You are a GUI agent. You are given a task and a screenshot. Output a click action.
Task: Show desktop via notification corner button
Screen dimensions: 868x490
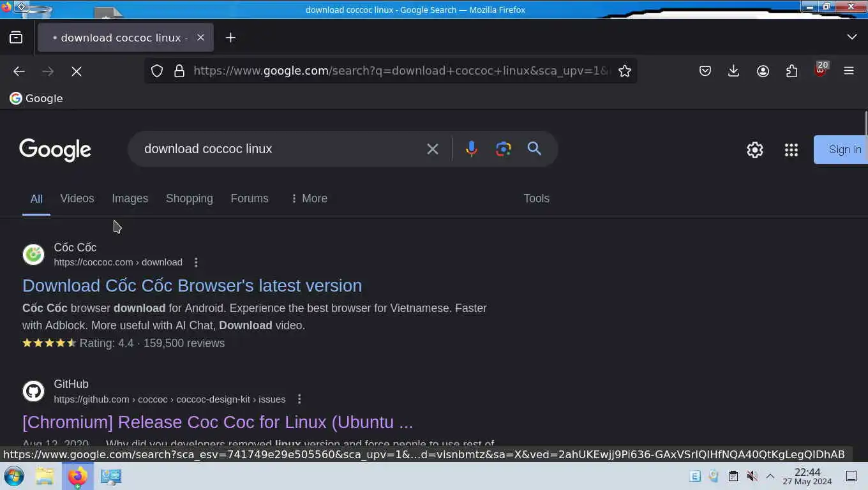point(851,476)
